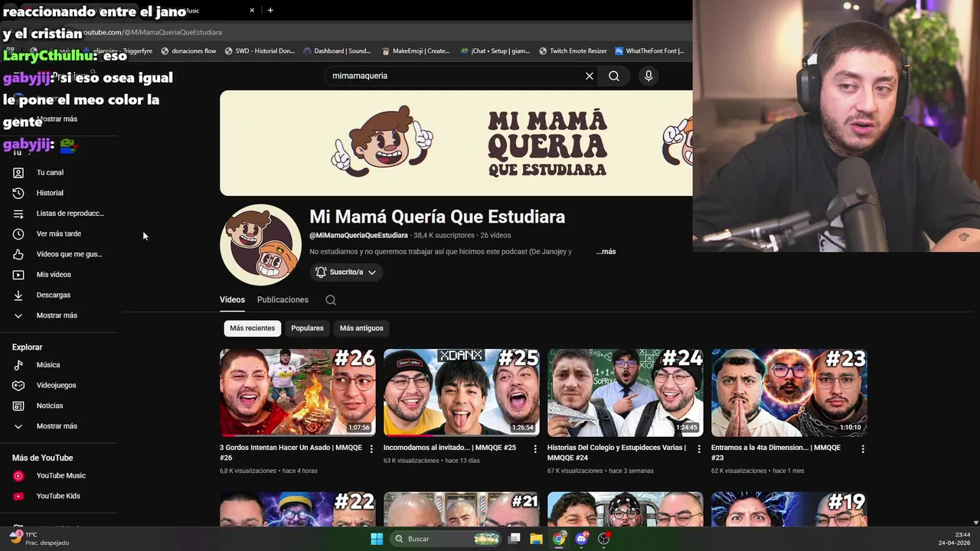Open Windows Start menu
Viewport: 980px width, 551px height.
click(377, 539)
